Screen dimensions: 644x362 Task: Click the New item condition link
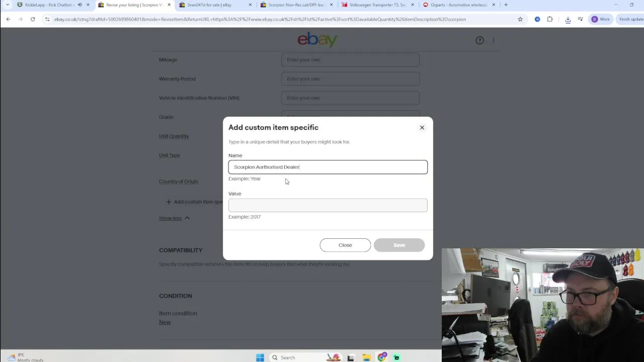(165, 322)
